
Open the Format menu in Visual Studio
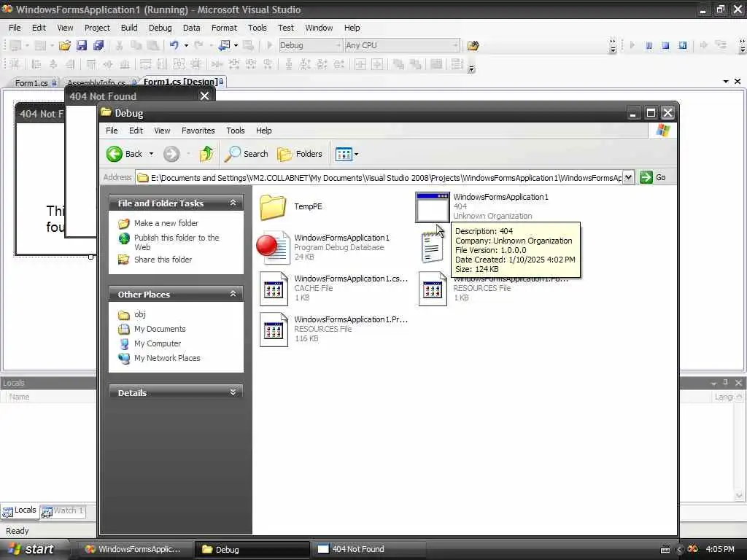(224, 28)
